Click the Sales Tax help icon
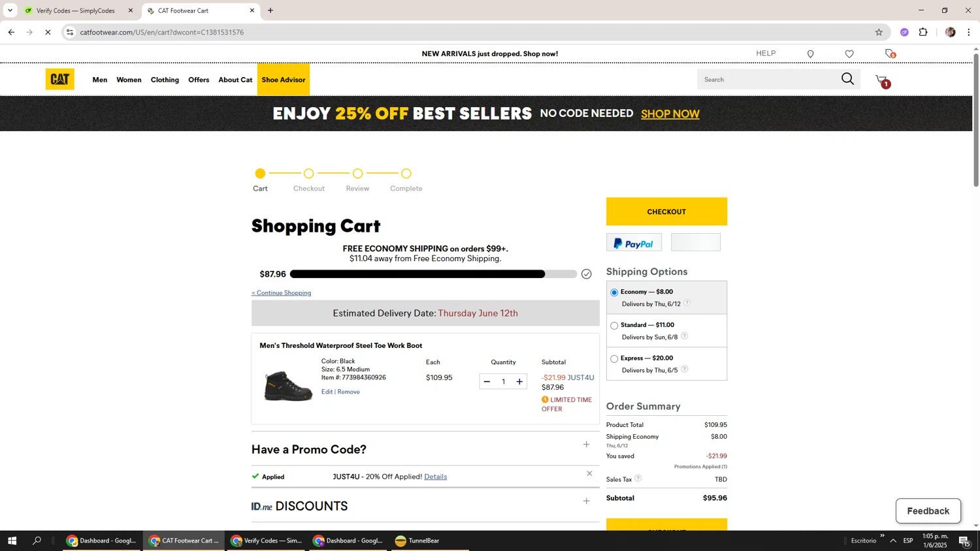 (x=638, y=479)
